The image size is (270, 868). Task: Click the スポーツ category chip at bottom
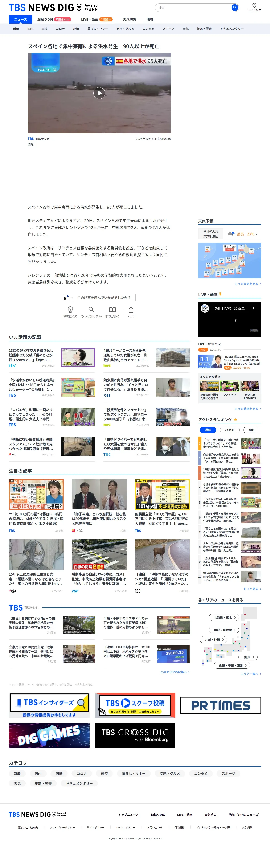[x=228, y=774]
